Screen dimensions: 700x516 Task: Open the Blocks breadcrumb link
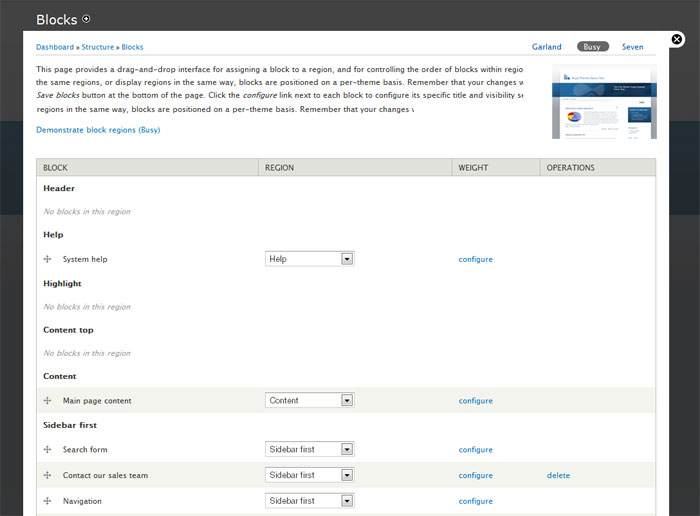[132, 47]
